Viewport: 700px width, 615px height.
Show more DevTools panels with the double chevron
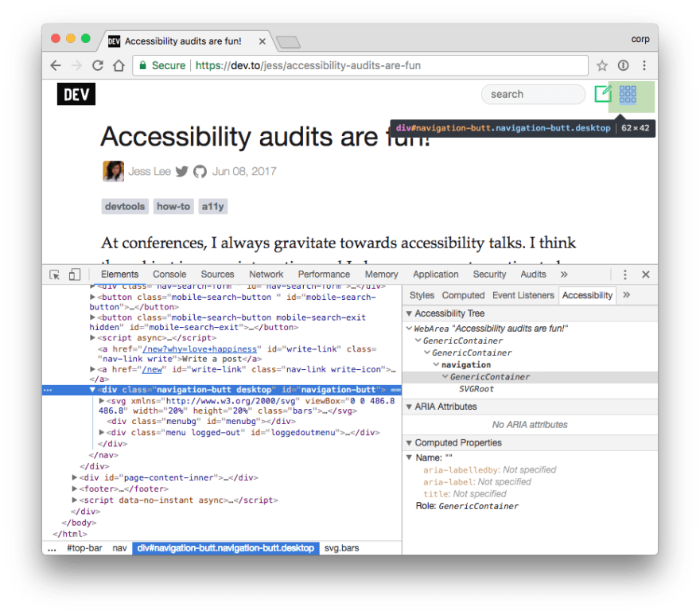[564, 274]
